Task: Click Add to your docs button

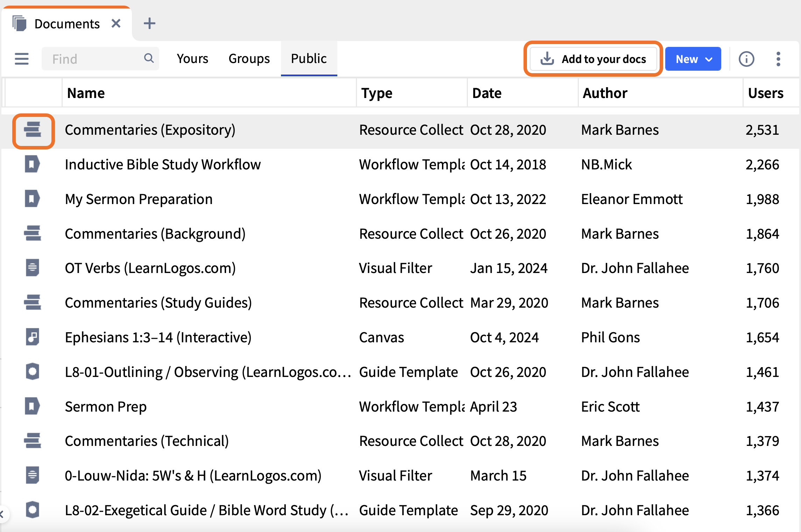Action: pos(593,59)
